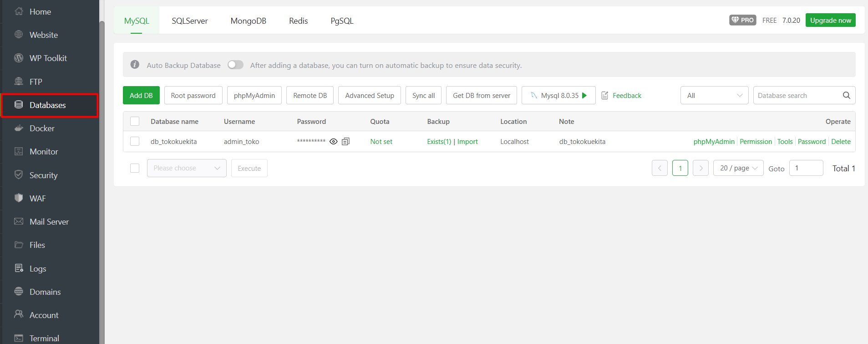Image resolution: width=868 pixels, height=344 pixels.
Task: Click the PRO diamond badge
Action: point(742,20)
